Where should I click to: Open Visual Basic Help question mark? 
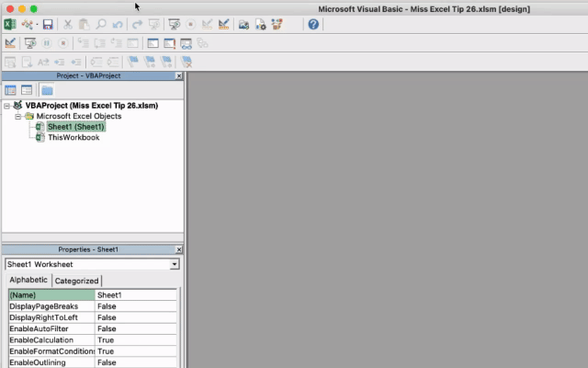pos(313,25)
